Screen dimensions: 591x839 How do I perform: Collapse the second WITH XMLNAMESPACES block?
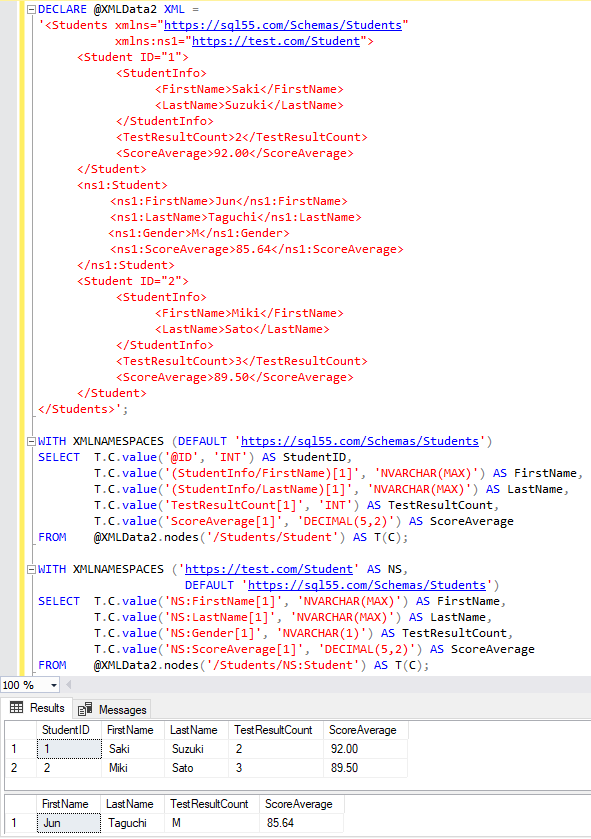(x=31, y=569)
